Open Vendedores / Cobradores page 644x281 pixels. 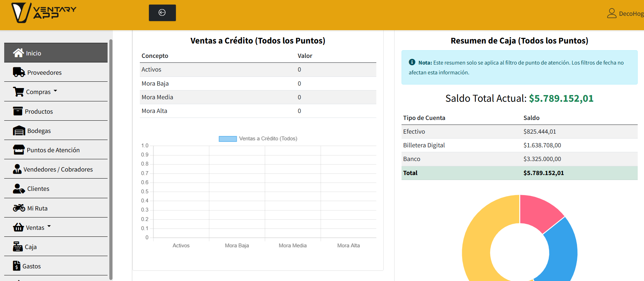[56, 169]
